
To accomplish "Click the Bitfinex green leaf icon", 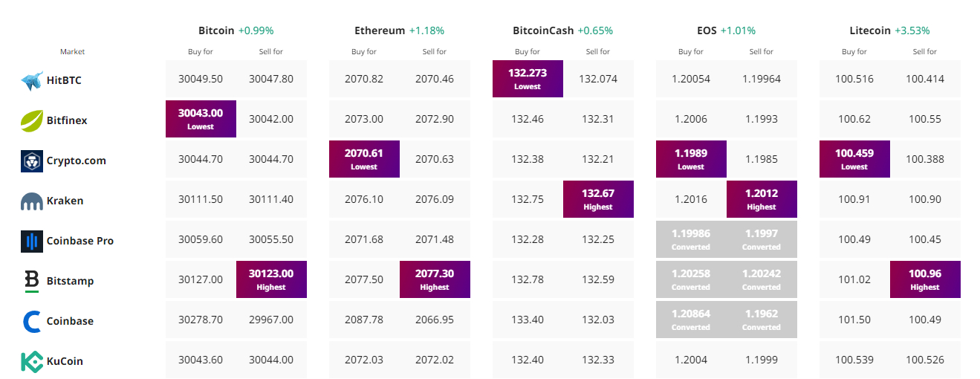I will [32, 120].
